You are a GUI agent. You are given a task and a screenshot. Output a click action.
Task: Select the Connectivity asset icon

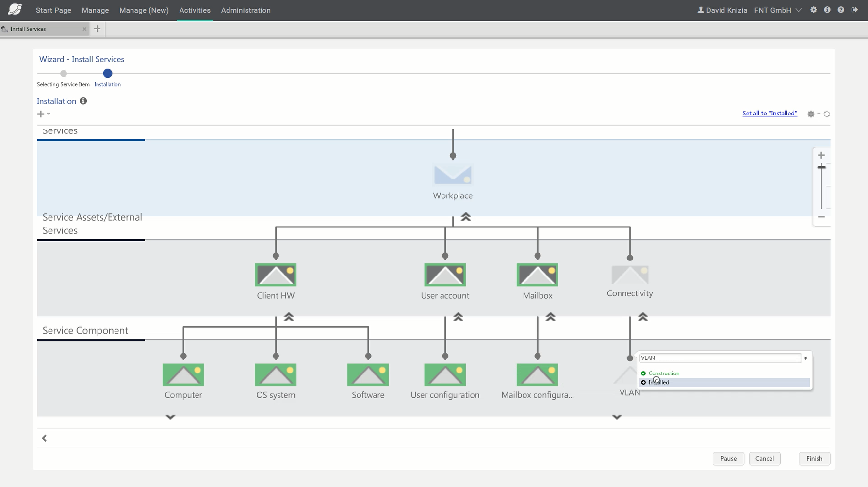(630, 275)
